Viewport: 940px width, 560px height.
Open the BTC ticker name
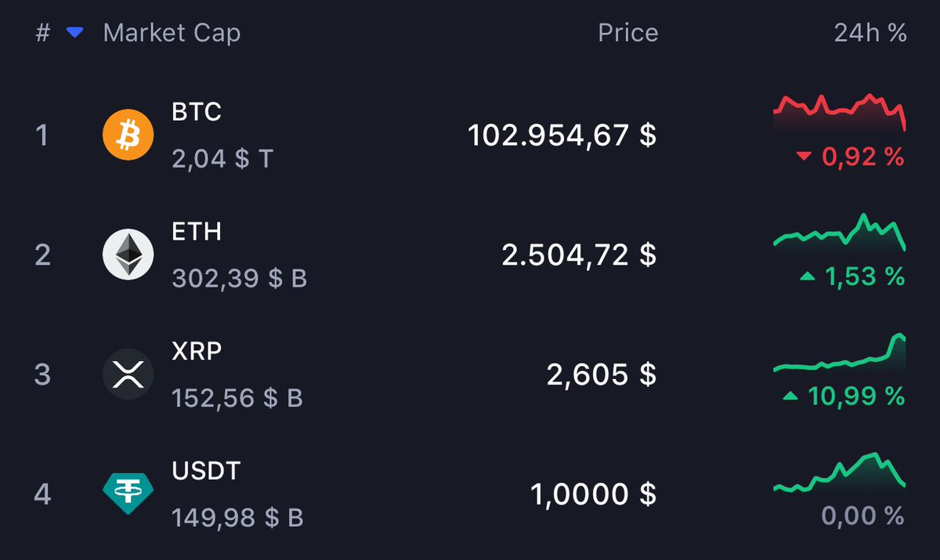[x=197, y=112]
